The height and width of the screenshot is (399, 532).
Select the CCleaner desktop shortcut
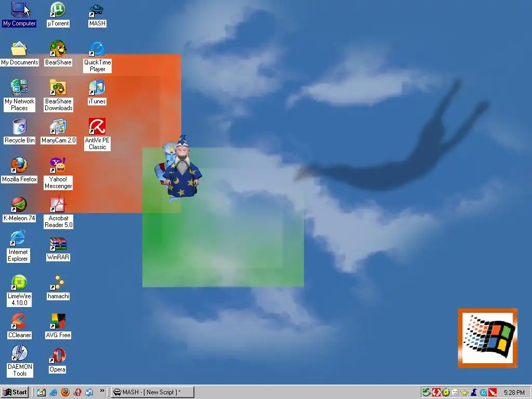coord(19,326)
